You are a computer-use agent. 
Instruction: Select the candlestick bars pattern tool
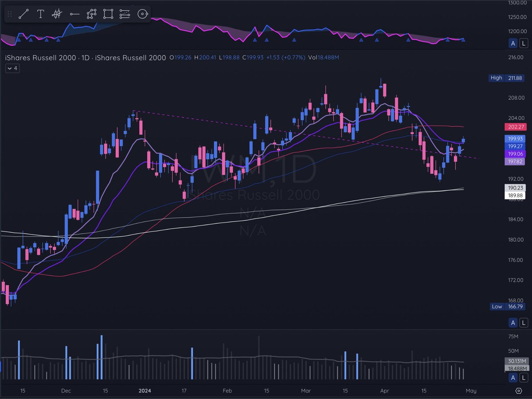[57, 14]
